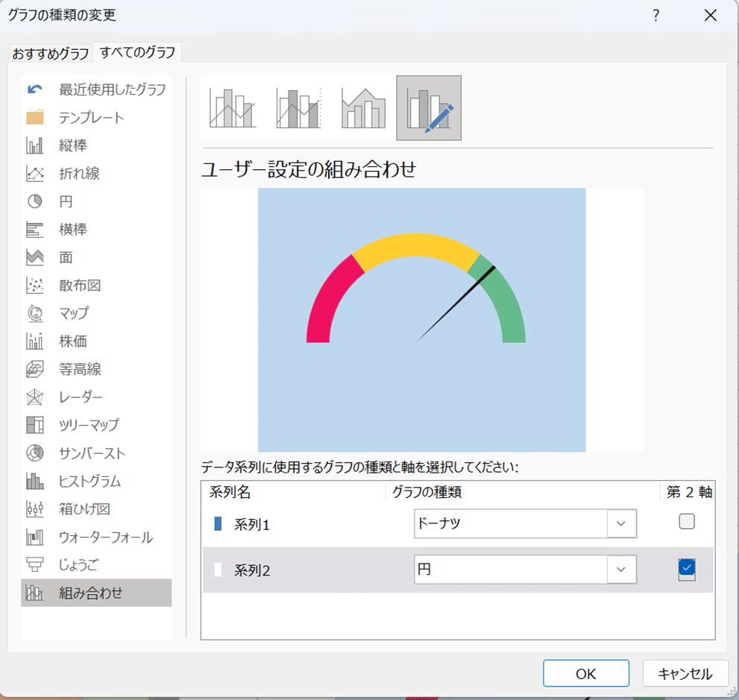The height and width of the screenshot is (700, 739).
Task: Click the キャンセル button
Action: click(x=685, y=674)
